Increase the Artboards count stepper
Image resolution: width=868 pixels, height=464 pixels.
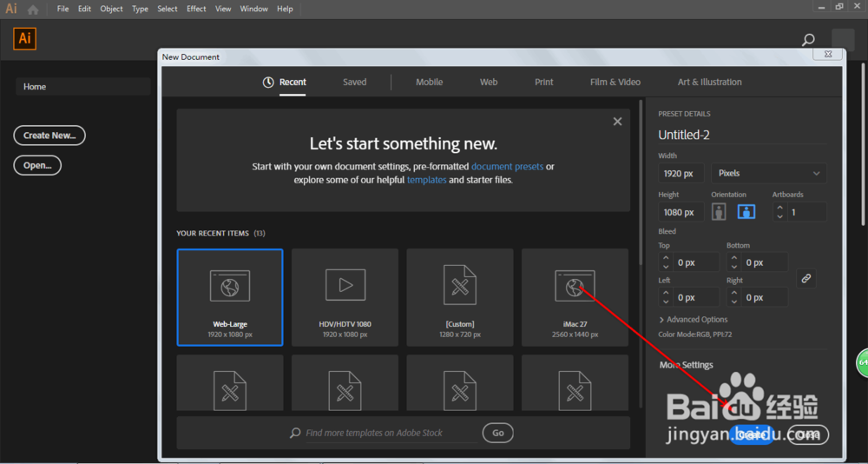780,208
